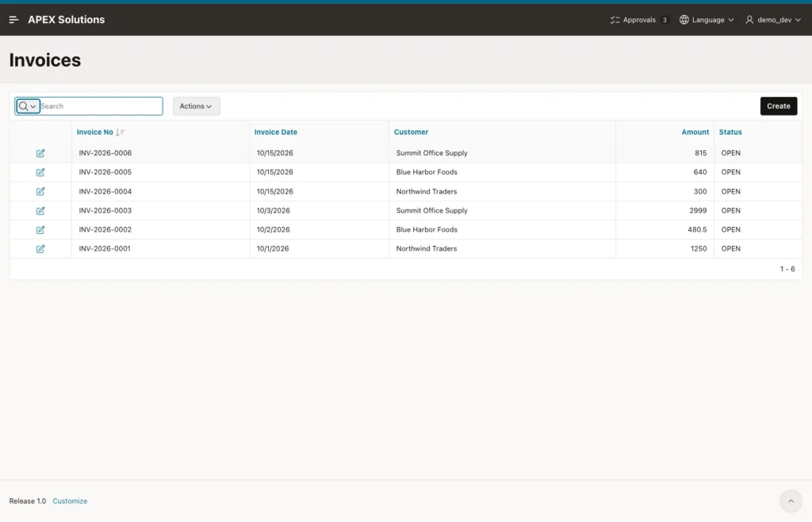Edit invoice INV-2026-0003
The image size is (812, 522).
click(x=40, y=211)
